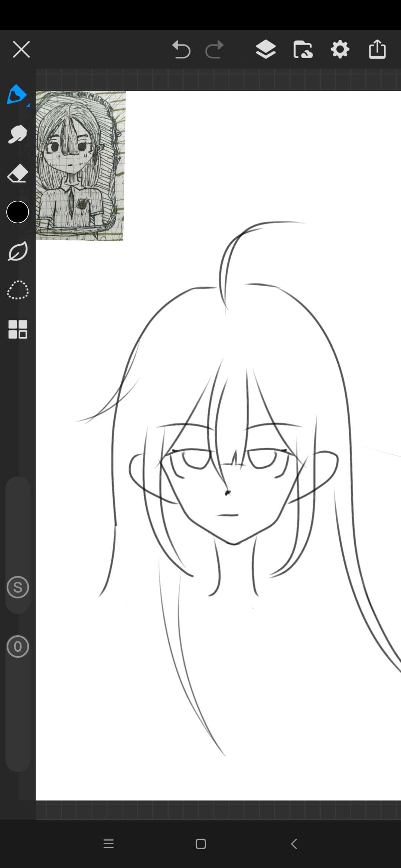401x868 pixels.
Task: Select the dotted lasso selection tool
Action: coord(17,290)
